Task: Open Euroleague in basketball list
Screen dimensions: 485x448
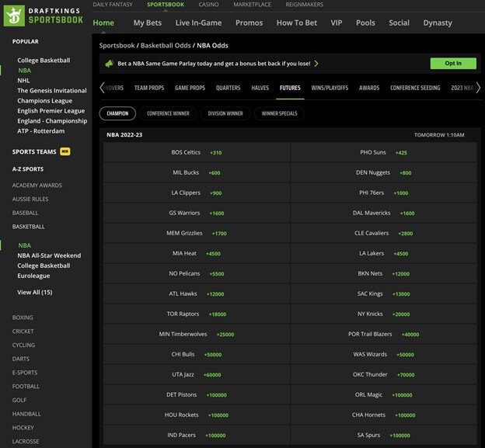Action: pos(33,276)
